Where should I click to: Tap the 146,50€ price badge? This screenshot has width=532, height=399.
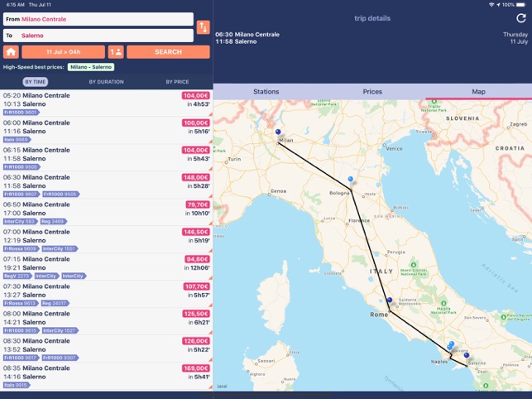(x=196, y=232)
